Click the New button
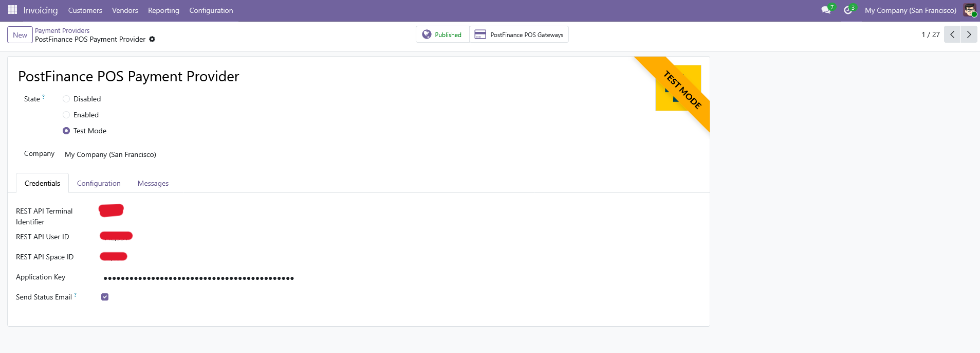This screenshot has width=980, height=353. click(20, 35)
